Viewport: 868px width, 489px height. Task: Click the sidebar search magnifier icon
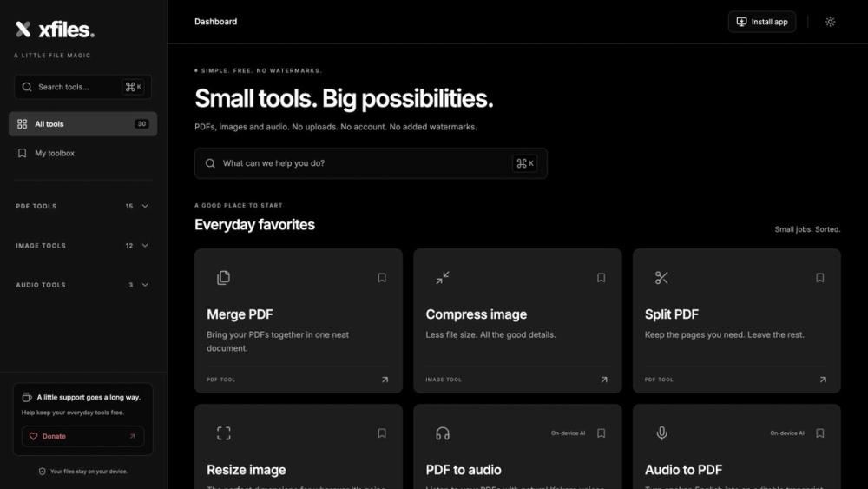pyautogui.click(x=27, y=87)
